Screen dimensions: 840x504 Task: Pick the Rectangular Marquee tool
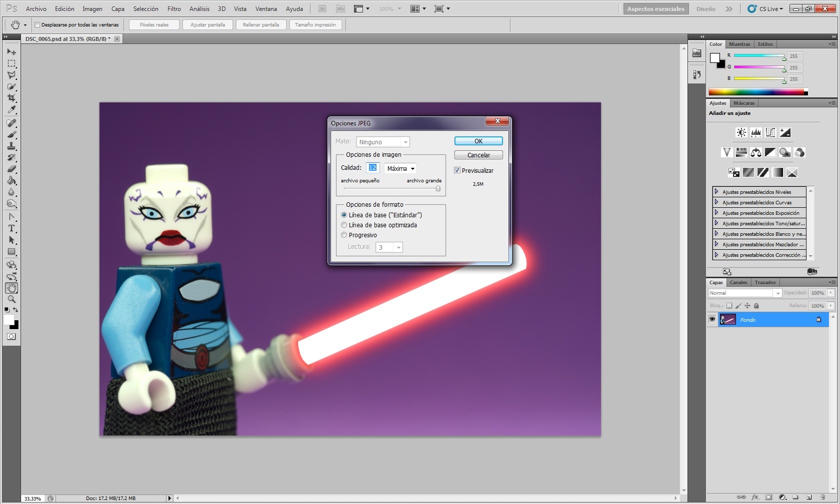tap(11, 63)
